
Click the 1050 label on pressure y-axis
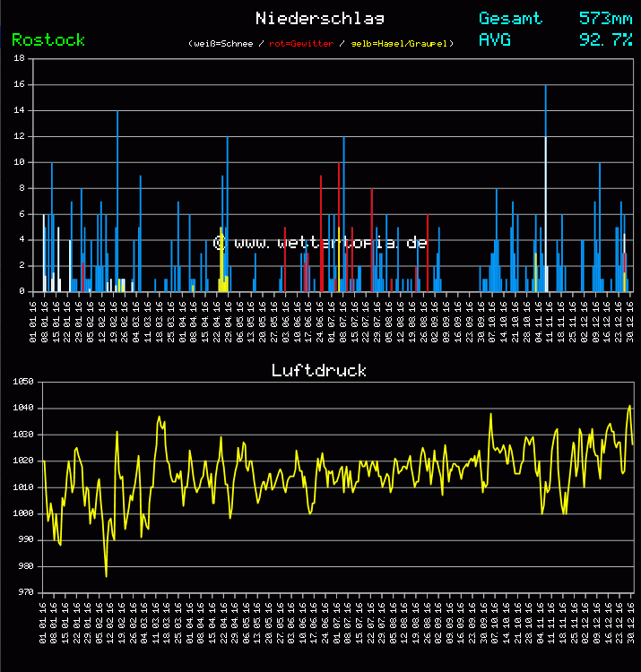[x=22, y=383]
